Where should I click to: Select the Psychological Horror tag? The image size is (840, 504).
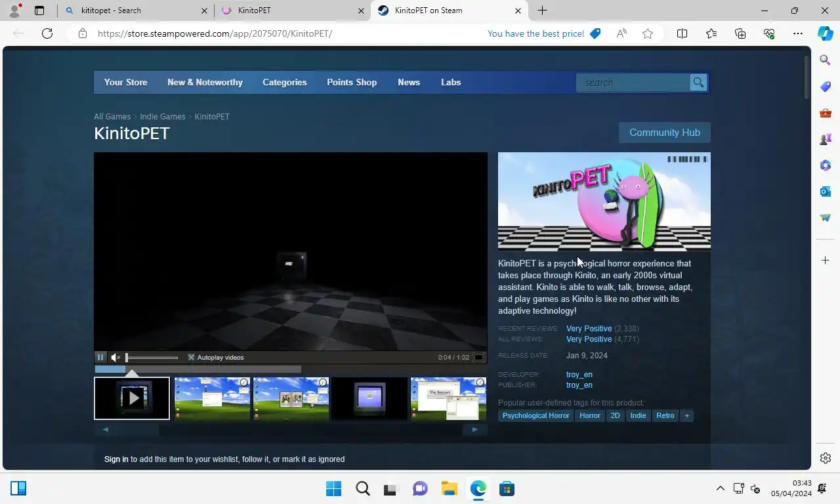tap(535, 415)
